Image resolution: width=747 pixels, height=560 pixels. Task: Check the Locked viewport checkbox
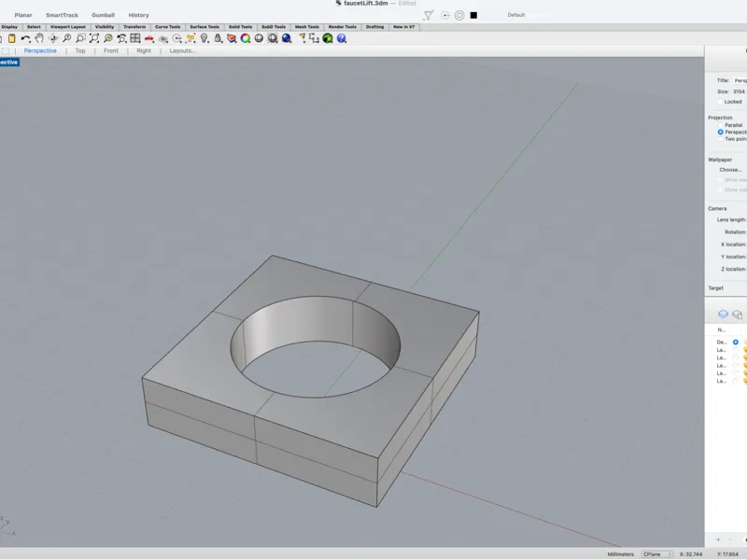point(720,102)
